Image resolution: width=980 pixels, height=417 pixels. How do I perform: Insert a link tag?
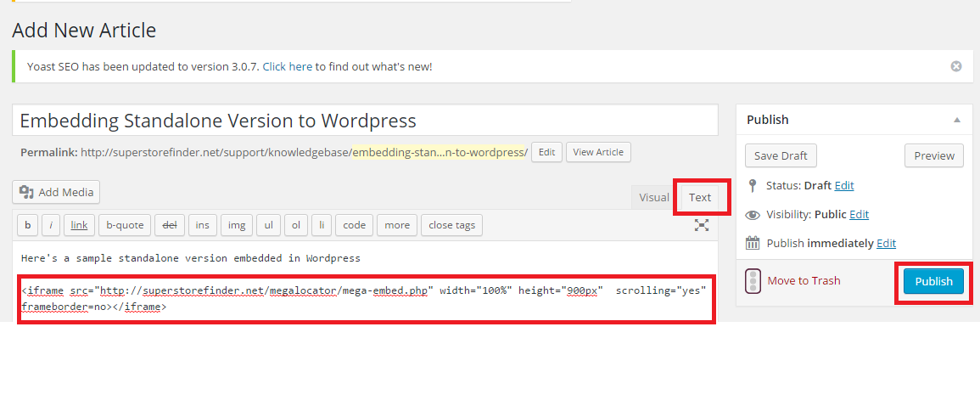[79, 225]
